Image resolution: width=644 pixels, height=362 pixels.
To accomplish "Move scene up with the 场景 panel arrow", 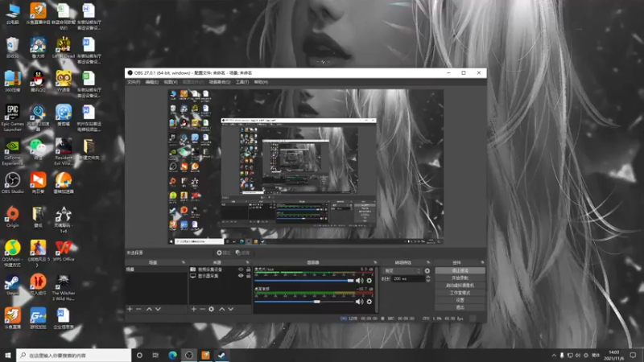I will [x=149, y=309].
